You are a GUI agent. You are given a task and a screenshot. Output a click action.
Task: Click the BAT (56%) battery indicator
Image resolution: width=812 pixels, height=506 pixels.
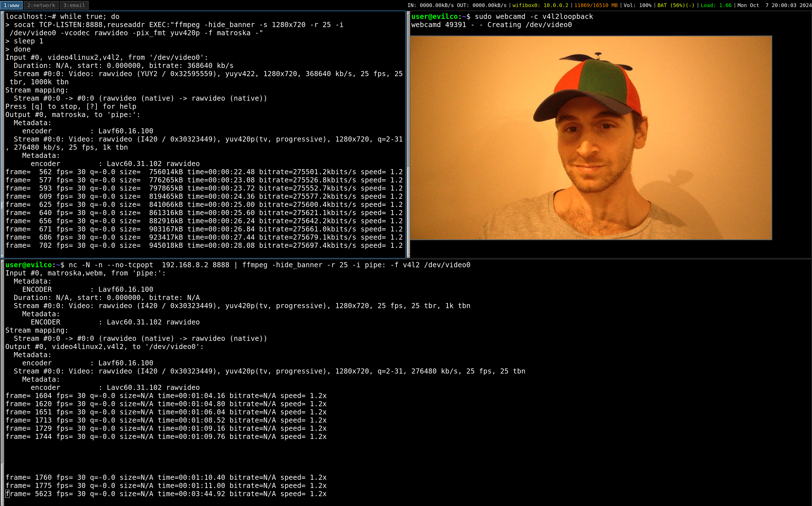676,5
